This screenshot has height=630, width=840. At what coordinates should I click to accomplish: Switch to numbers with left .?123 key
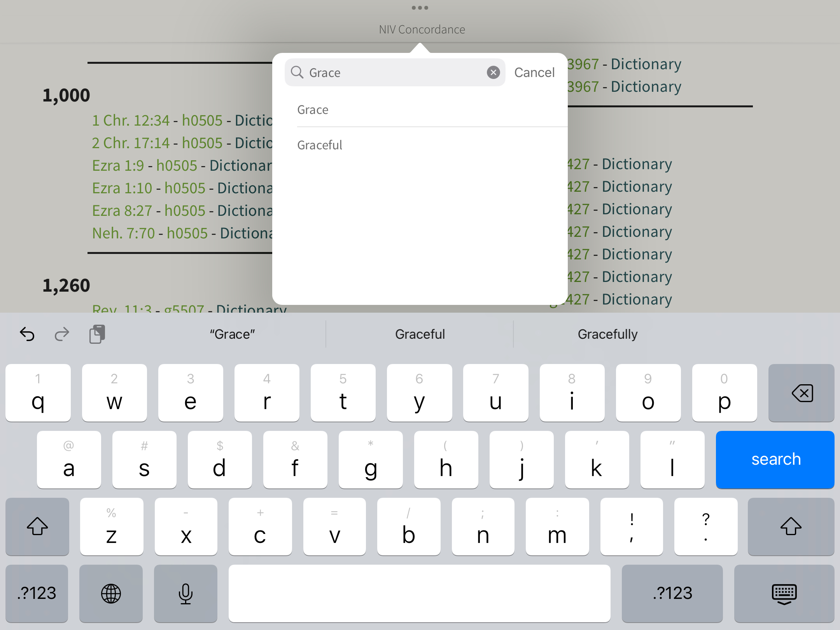pos(37,593)
